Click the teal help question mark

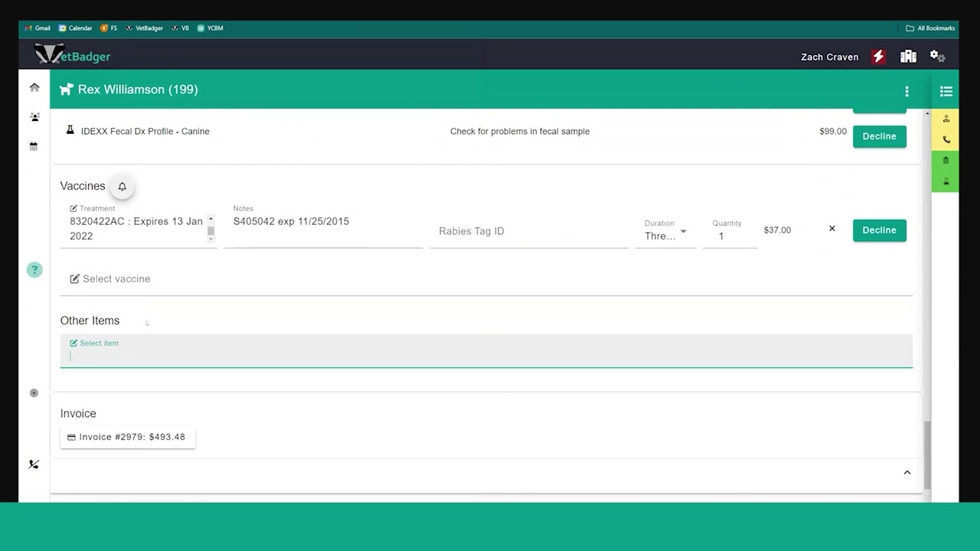pyautogui.click(x=34, y=269)
